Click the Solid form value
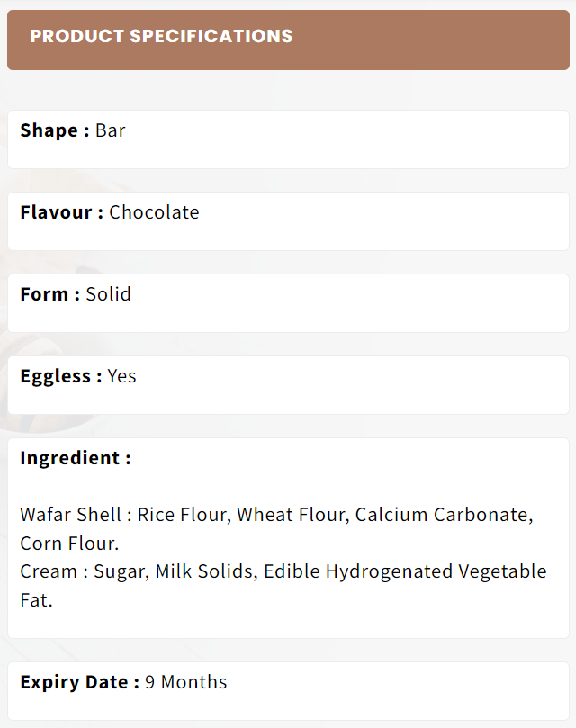Image resolution: width=576 pixels, height=728 pixels. (109, 294)
